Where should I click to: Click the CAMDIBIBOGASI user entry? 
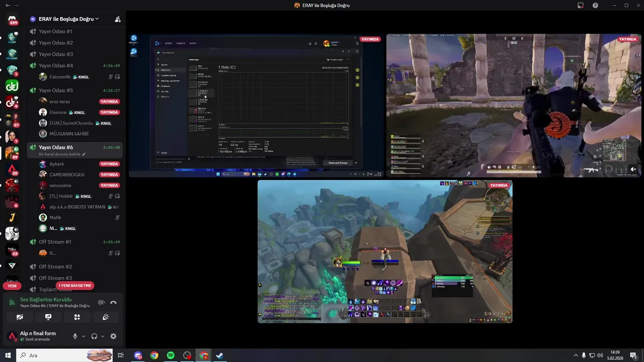pyautogui.click(x=79, y=174)
